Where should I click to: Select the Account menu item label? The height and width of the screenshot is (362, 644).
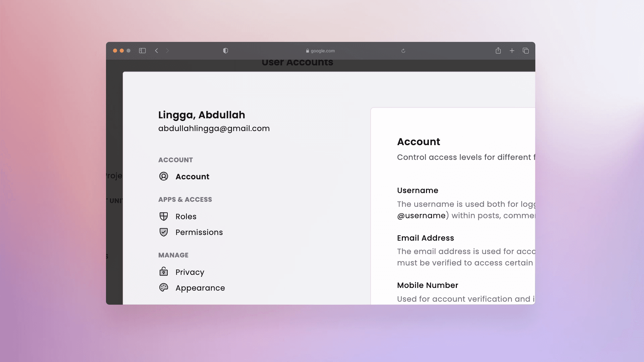(x=192, y=177)
